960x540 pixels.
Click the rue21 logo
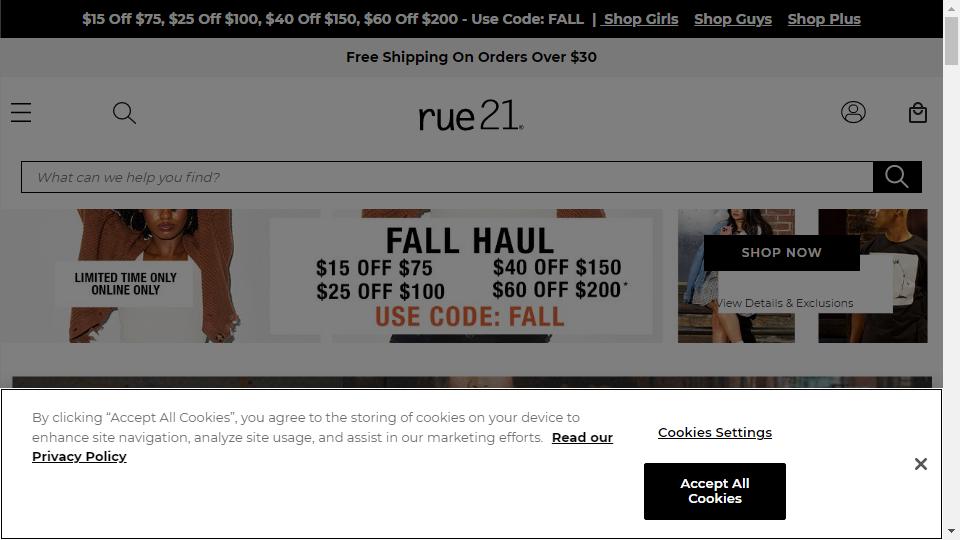click(x=470, y=115)
